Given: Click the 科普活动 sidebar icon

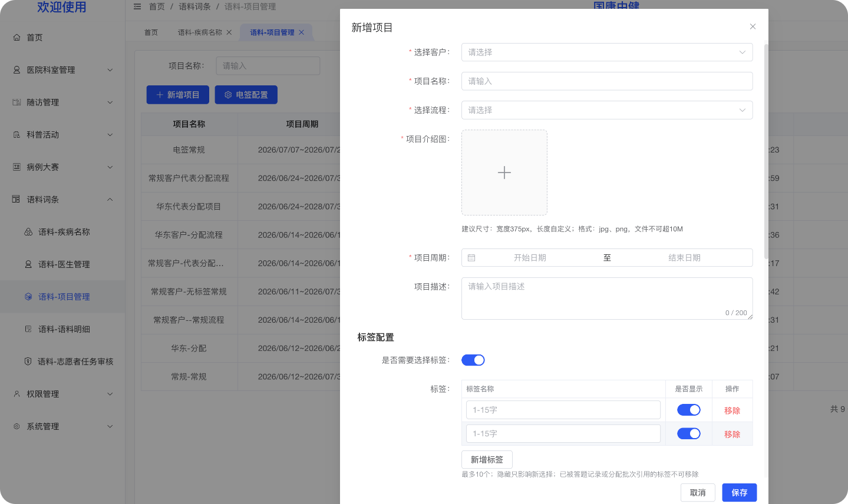Looking at the screenshot, I should tap(17, 134).
